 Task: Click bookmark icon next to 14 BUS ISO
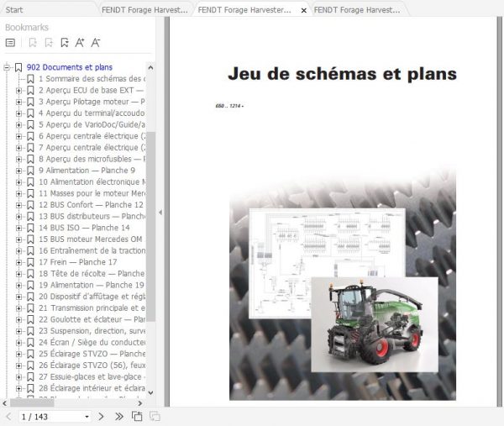pos(30,228)
